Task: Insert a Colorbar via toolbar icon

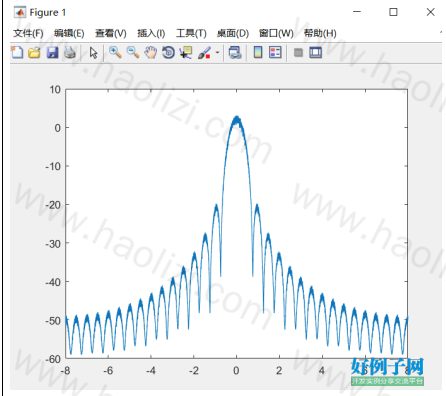Action: 258,52
